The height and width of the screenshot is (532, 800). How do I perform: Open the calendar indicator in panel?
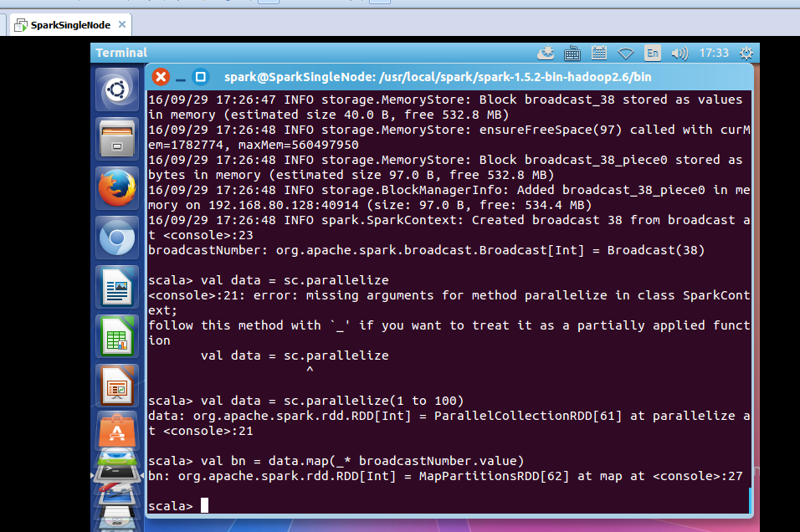click(598, 53)
